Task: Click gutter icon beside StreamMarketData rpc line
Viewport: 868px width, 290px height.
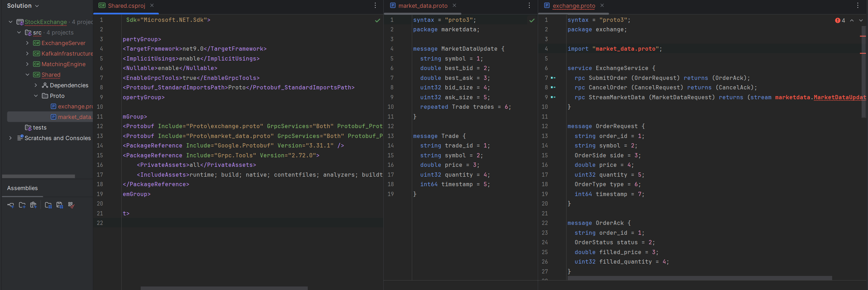Action: (x=553, y=97)
